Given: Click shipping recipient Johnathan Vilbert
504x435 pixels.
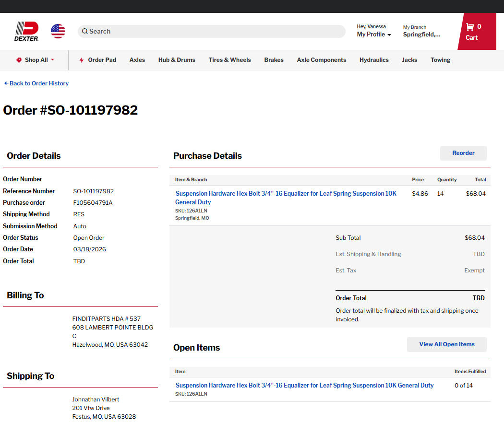Looking at the screenshot, I should 96,400.
